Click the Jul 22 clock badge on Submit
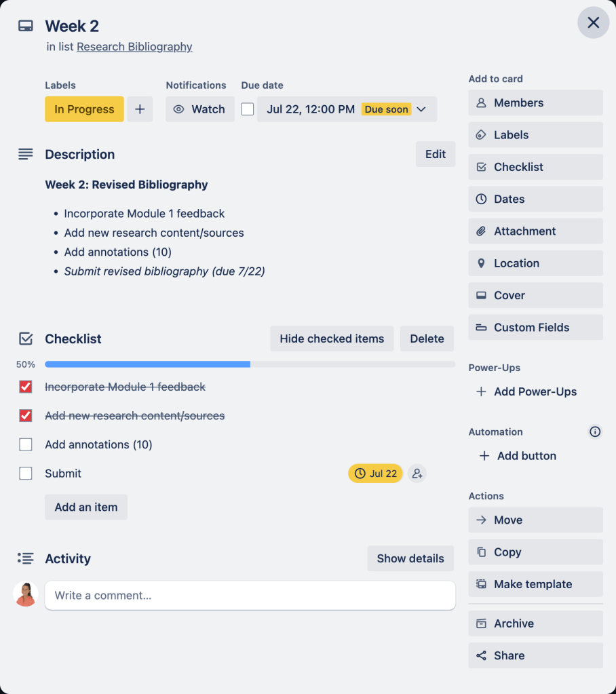Image resolution: width=616 pixels, height=694 pixels. tap(376, 474)
